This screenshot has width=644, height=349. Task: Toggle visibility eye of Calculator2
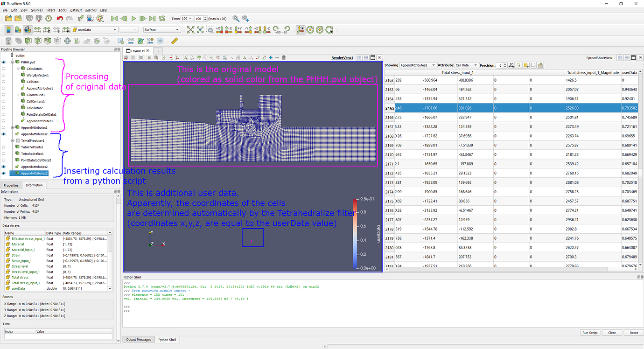[x=4, y=108]
